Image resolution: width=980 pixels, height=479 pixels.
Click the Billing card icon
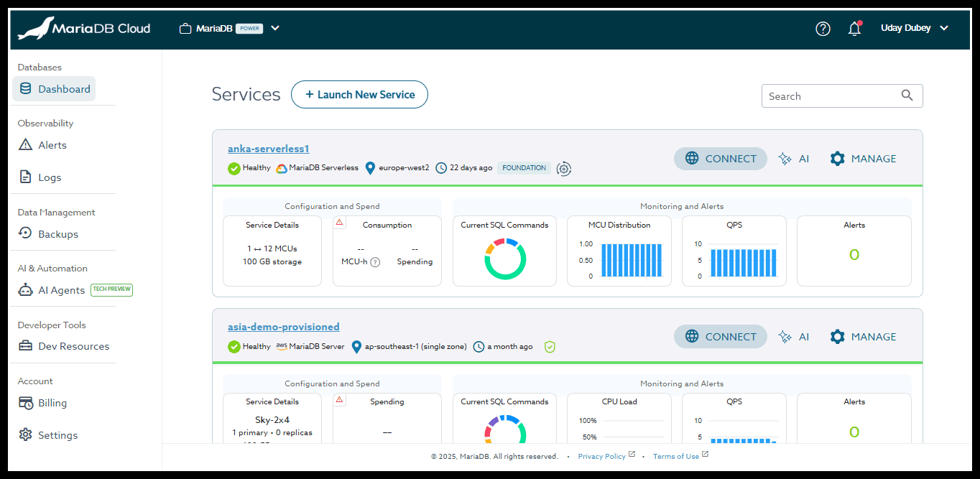(26, 403)
